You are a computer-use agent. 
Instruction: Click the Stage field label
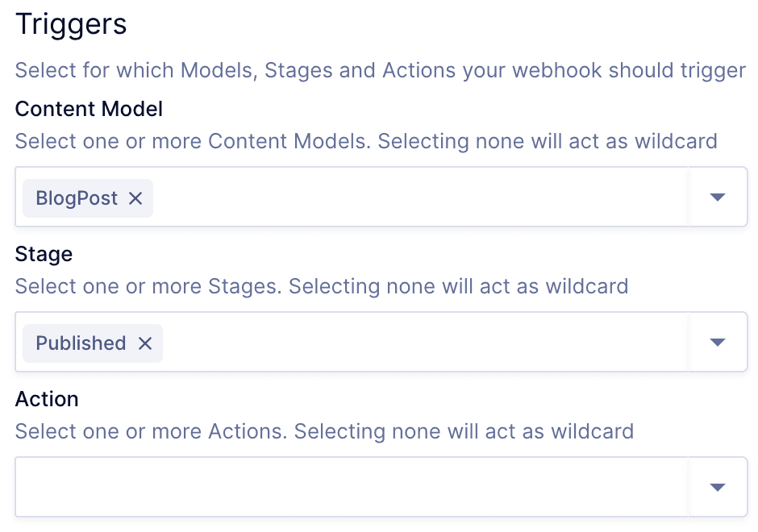pyautogui.click(x=44, y=254)
